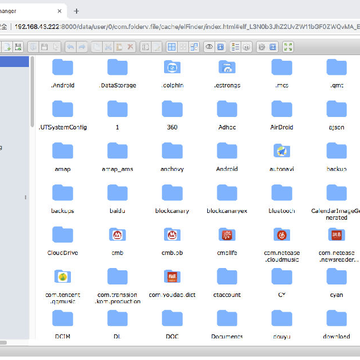
Task: Toggle the preview eye icon
Action: pyautogui.click(x=209, y=47)
